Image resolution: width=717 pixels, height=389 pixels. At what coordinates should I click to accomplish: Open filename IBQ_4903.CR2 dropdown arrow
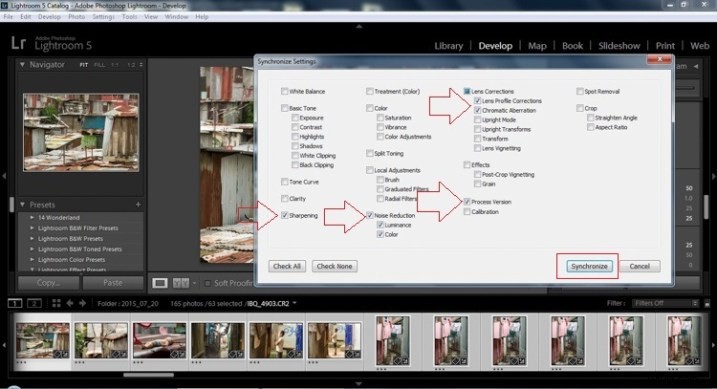point(294,303)
